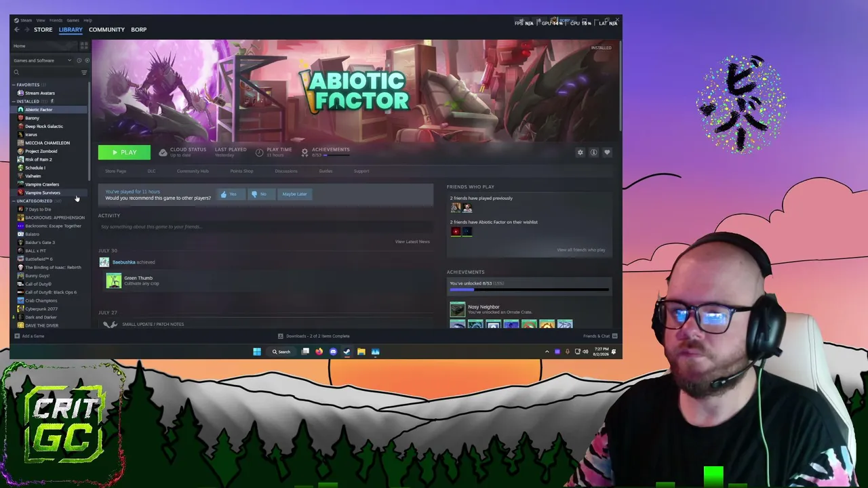
Task: Open the Abiotic Factor settings gear
Action: (580, 152)
